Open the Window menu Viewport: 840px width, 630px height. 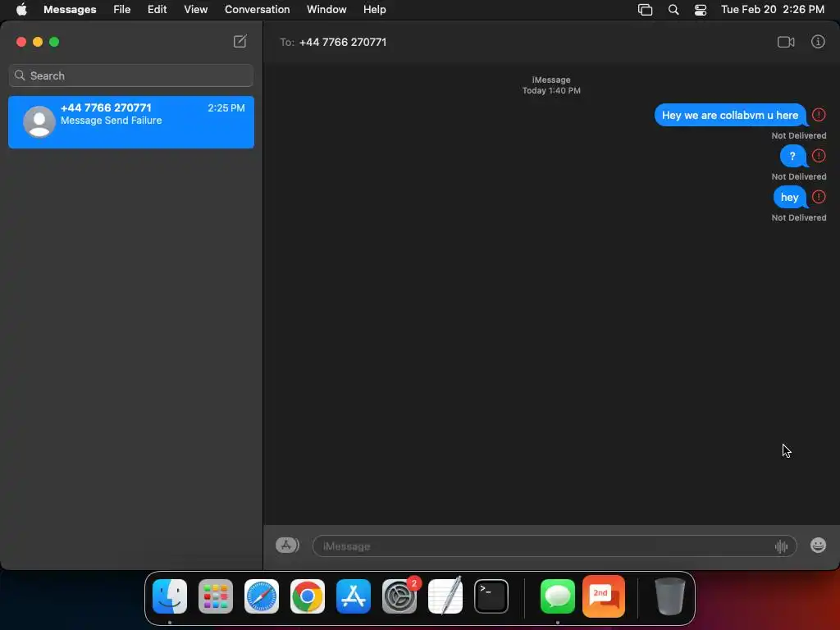326,10
